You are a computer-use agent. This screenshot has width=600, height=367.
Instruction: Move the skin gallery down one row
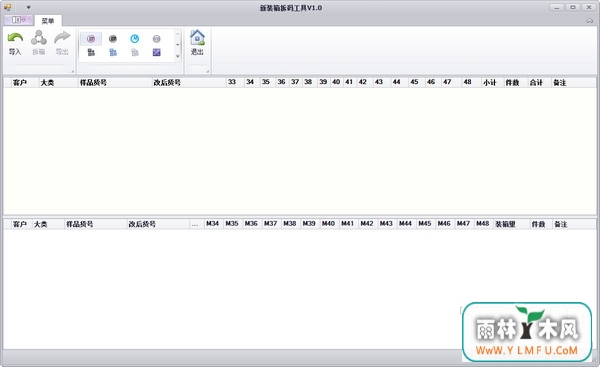tap(178, 45)
